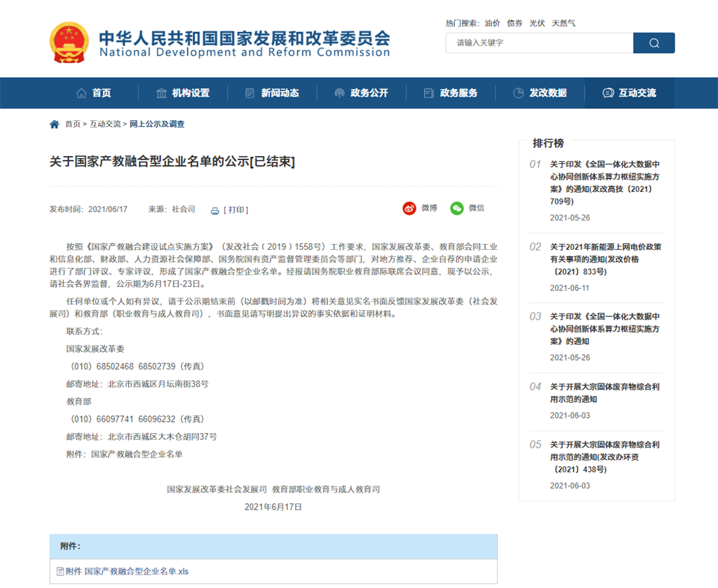Click the xls attachment file icon
The height and width of the screenshot is (588, 718).
coord(60,571)
